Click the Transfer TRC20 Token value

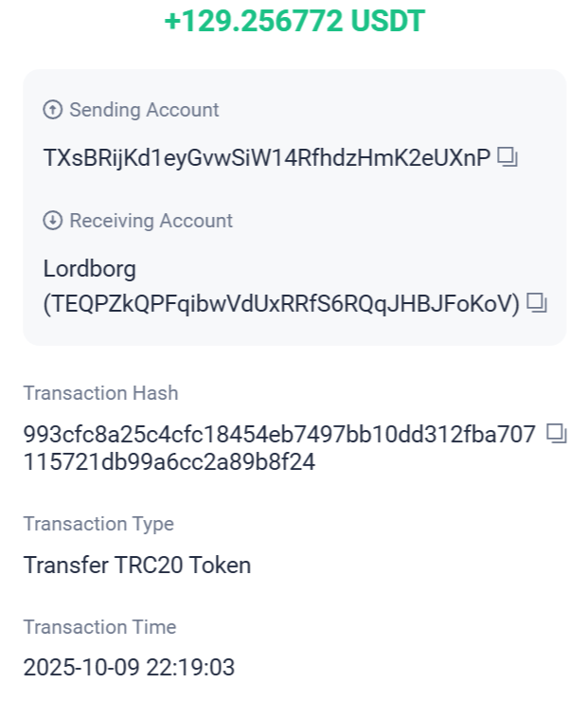tap(137, 566)
